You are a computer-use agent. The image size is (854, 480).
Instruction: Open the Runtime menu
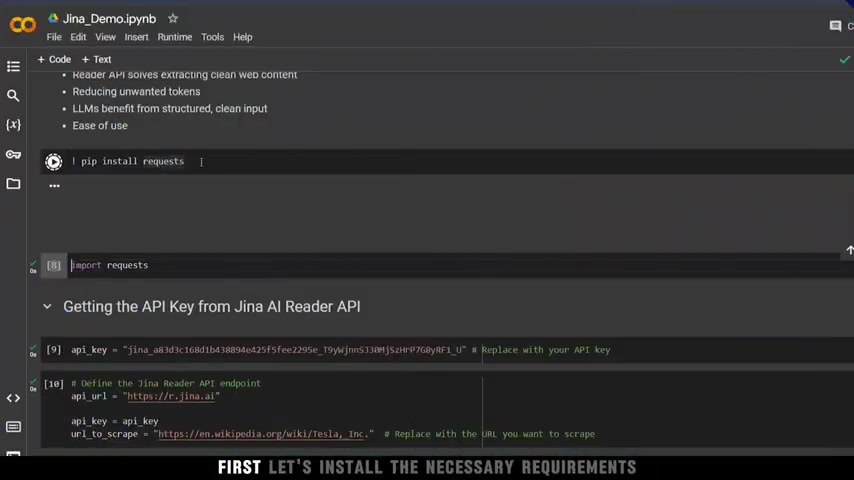[175, 37]
